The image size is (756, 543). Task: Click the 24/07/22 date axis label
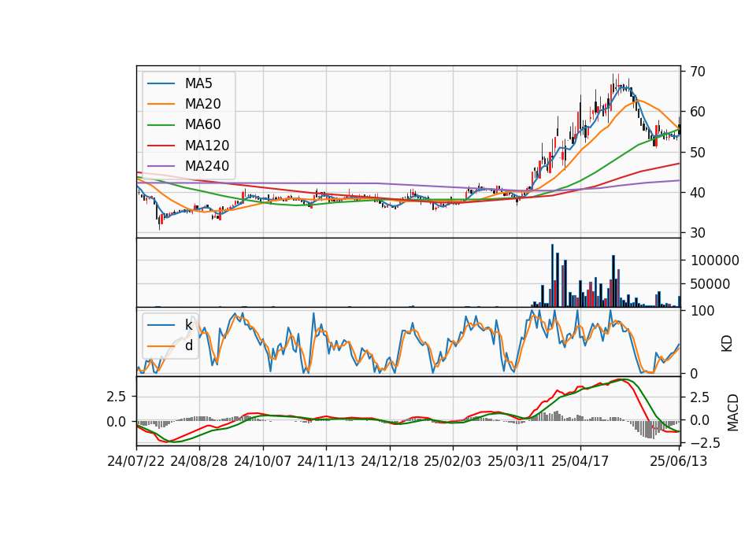136,461
